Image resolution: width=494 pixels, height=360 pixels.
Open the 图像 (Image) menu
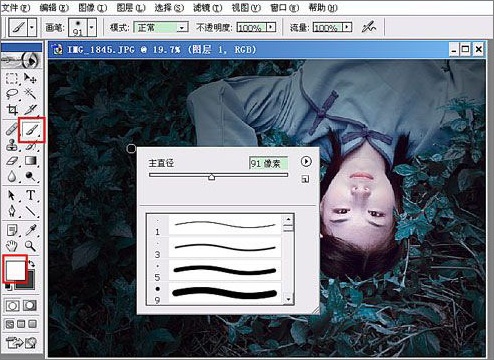[x=92, y=8]
